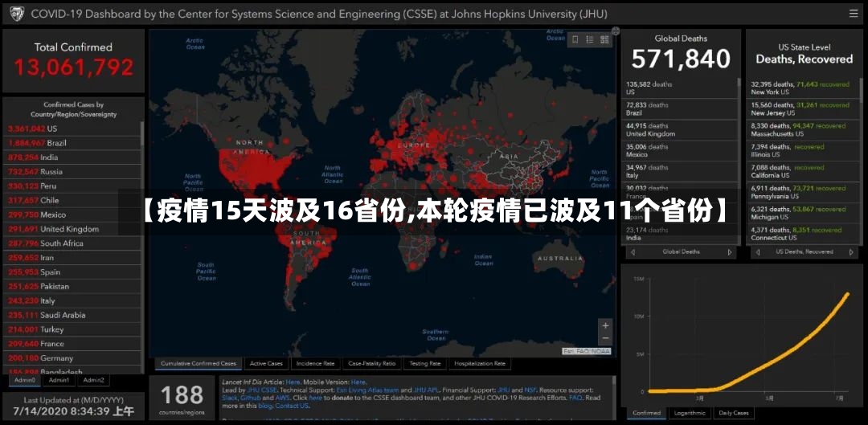Viewport: 868px width, 425px height.
Task: Select France in confirmed cases list
Action: pos(72,344)
